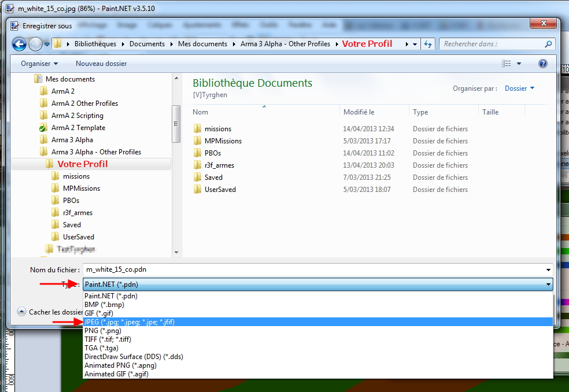Click the refresh icon beside address bar

coord(428,44)
